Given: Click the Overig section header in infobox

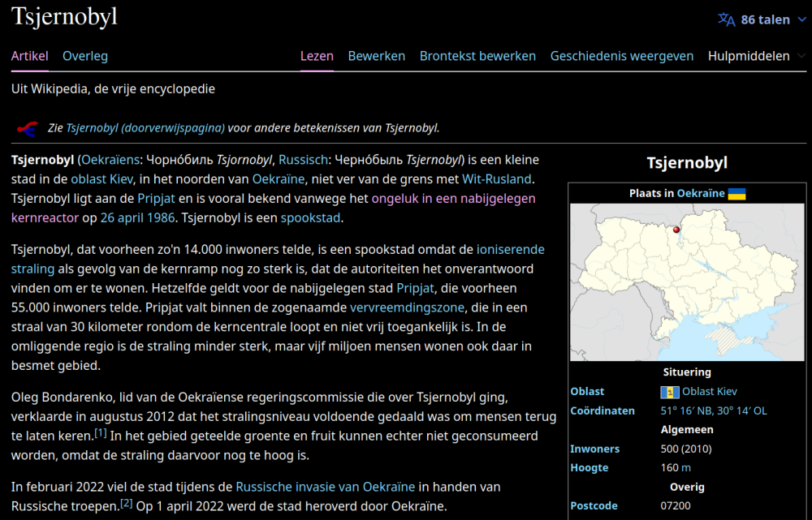Looking at the screenshot, I should [x=687, y=488].
